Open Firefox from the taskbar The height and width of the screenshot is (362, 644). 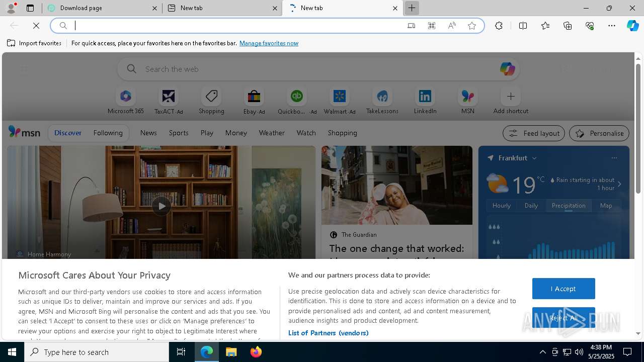pyautogui.click(x=256, y=352)
